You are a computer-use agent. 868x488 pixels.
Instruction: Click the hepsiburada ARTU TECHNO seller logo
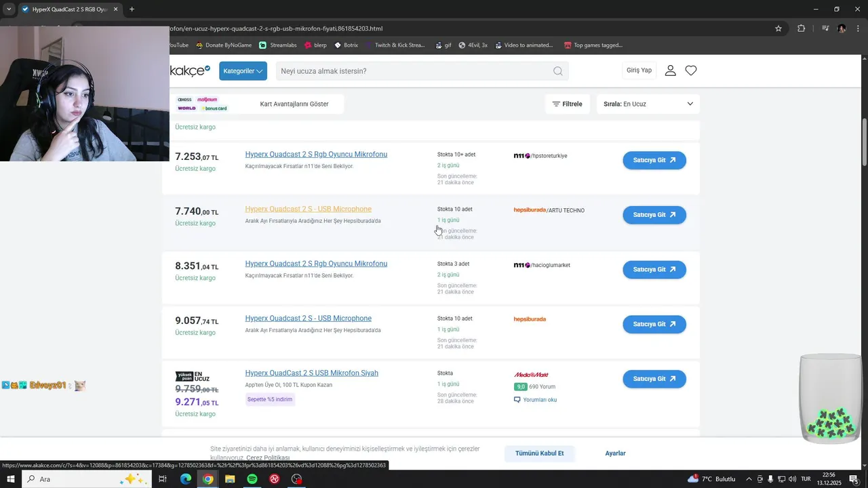(x=530, y=210)
